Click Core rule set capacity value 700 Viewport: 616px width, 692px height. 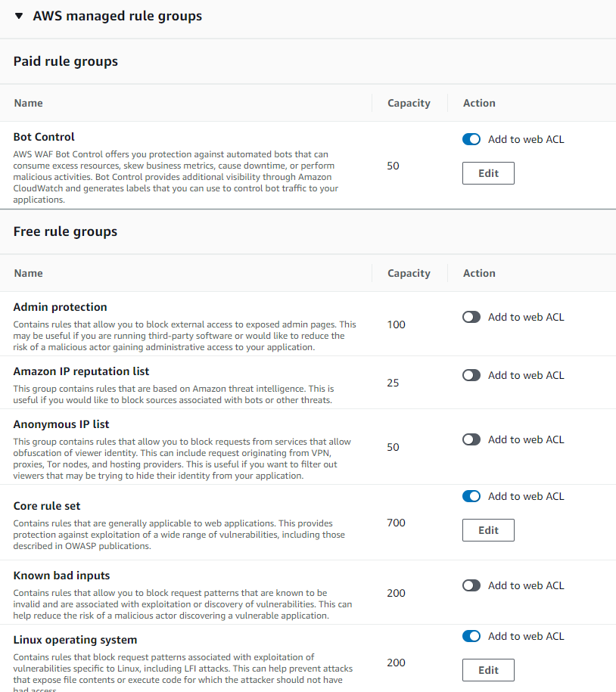396,523
